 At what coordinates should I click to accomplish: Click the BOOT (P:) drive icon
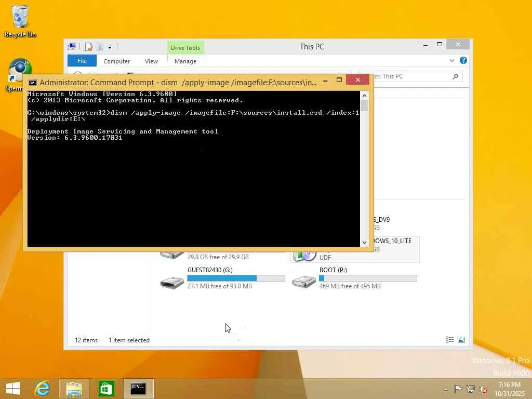coord(303,282)
